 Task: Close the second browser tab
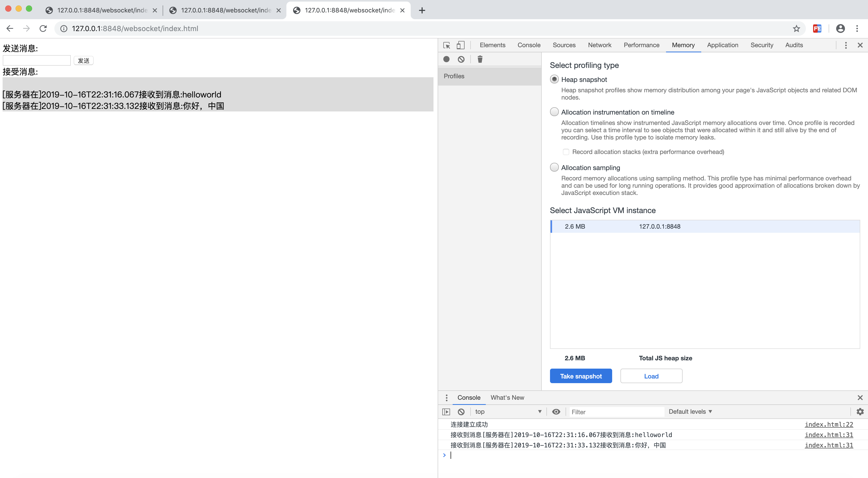[279, 10]
